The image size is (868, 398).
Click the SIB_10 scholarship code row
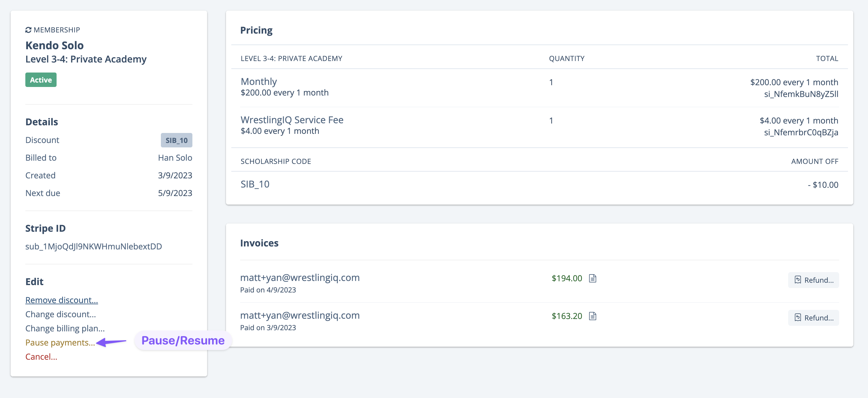click(x=255, y=184)
